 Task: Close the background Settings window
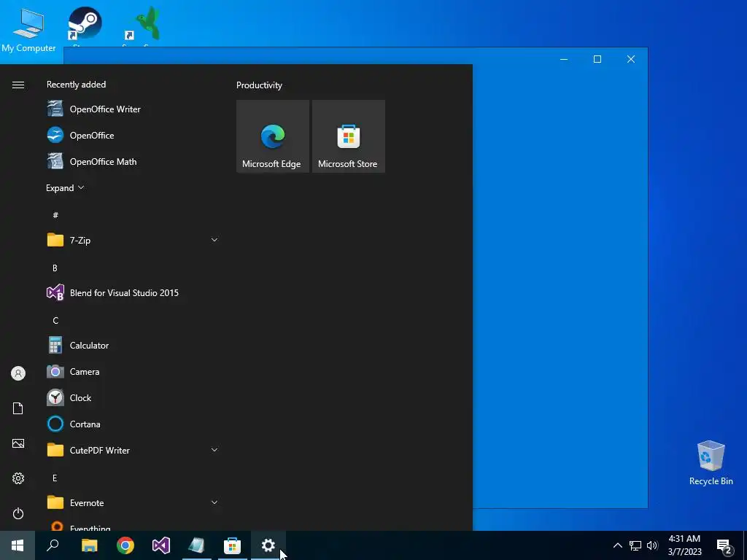[631, 59]
